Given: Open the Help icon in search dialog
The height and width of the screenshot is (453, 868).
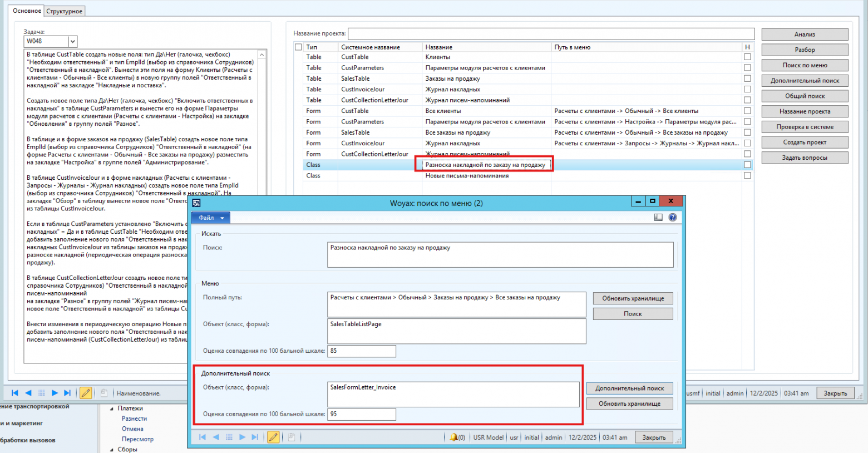Looking at the screenshot, I should tap(673, 218).
